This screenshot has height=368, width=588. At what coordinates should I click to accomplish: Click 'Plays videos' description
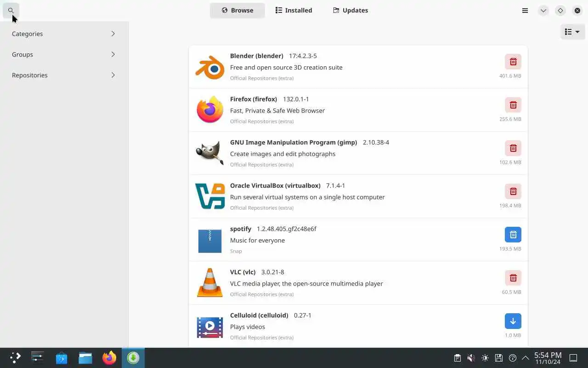pos(248,327)
